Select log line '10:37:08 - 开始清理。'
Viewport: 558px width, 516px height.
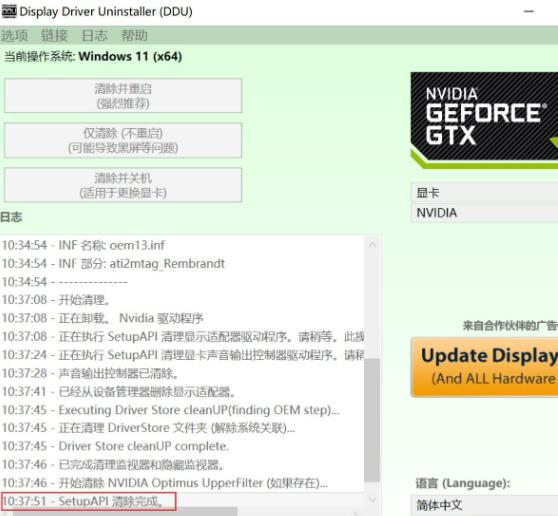click(182, 300)
